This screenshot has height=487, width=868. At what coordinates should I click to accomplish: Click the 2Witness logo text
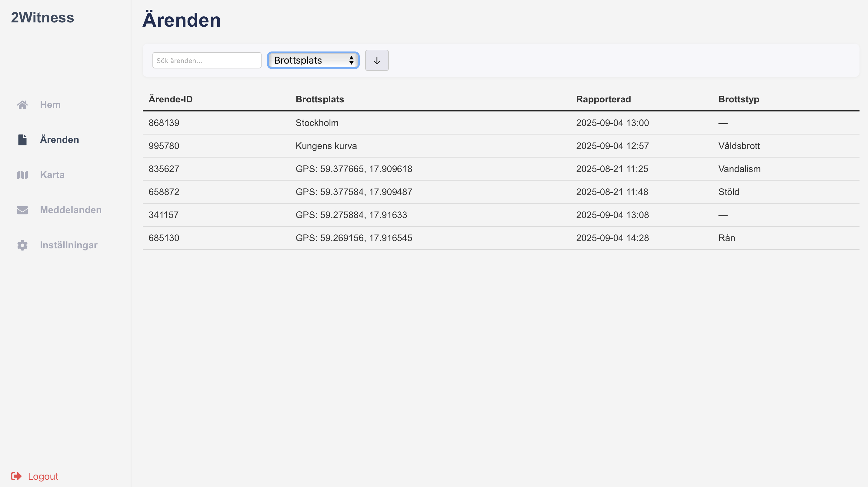tap(42, 18)
